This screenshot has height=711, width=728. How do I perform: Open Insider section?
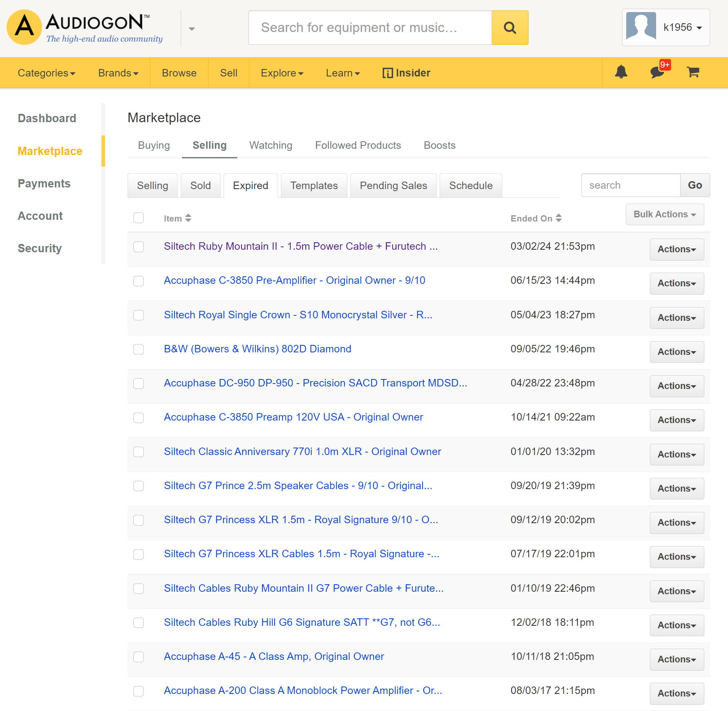pos(406,73)
